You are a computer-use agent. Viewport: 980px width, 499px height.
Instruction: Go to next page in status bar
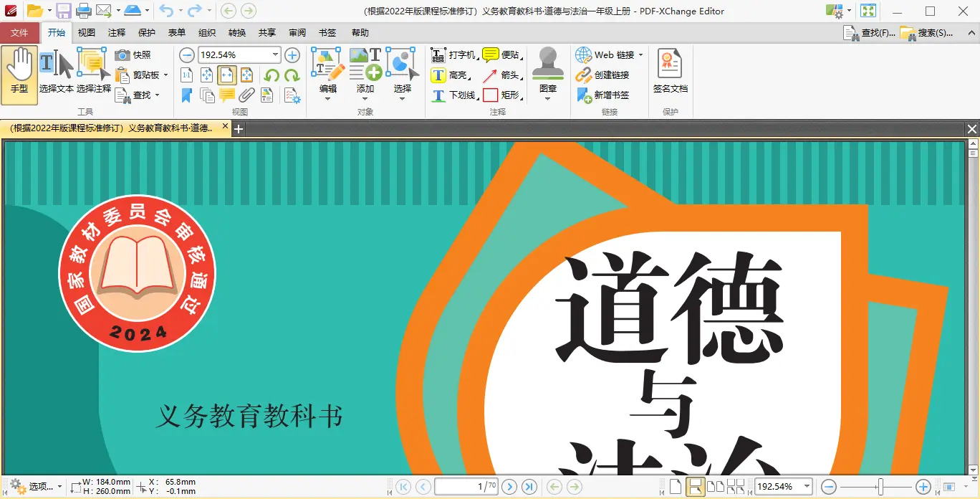tap(509, 487)
